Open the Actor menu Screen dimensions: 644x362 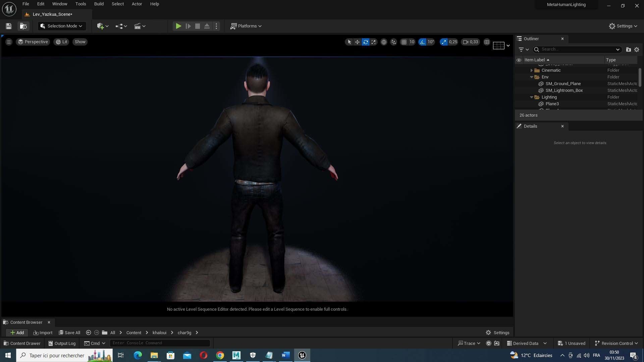[137, 4]
